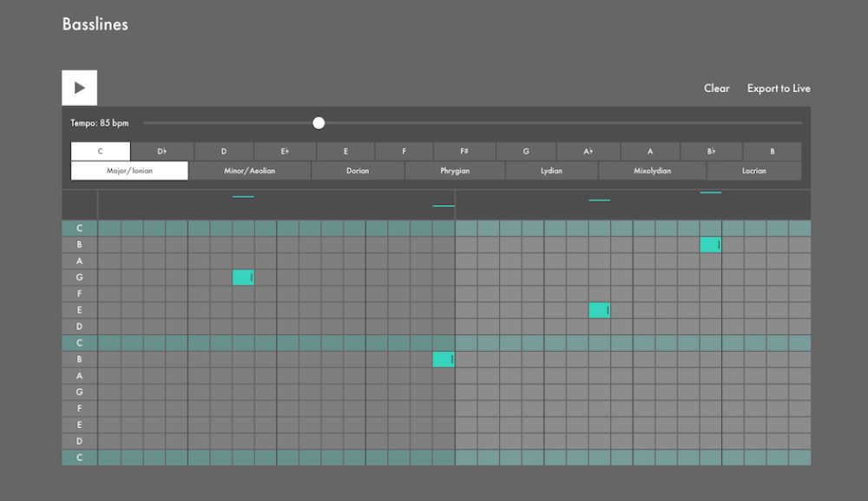The image size is (868, 501).
Task: Click the tempo slider handle
Action: click(319, 122)
